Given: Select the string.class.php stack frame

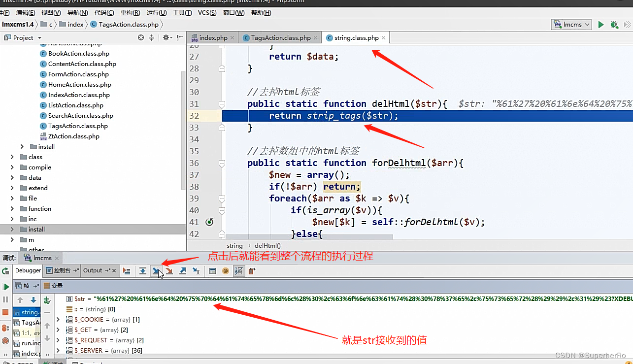Looking at the screenshot, I should coord(27,312).
